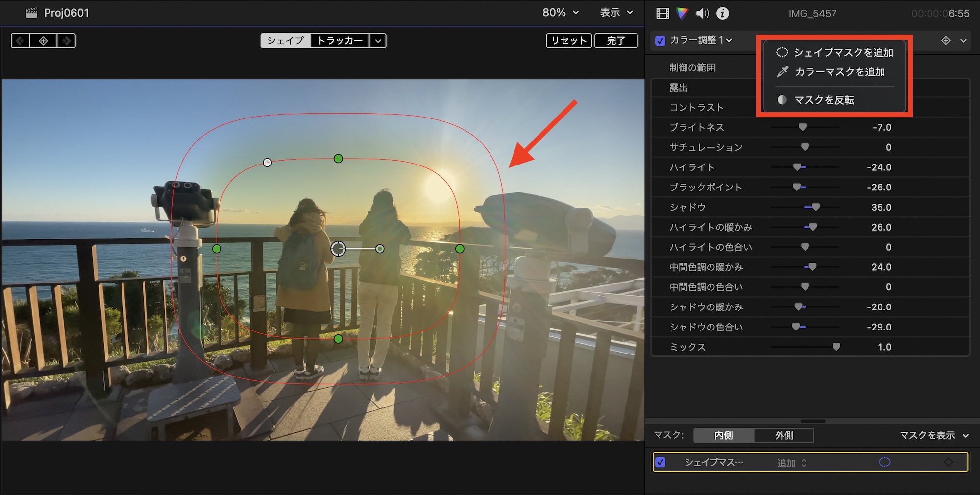Adjust the ハイライトの暖かみ slider
The width and height of the screenshot is (980, 495).
[x=813, y=227]
